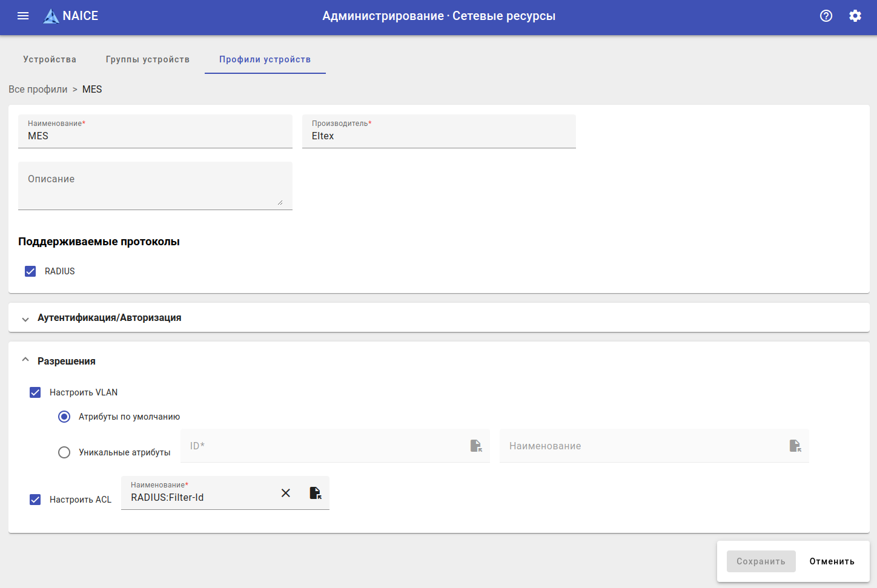
Task: Clear the RADIUS:Filter-Id ACL value
Action: [286, 493]
